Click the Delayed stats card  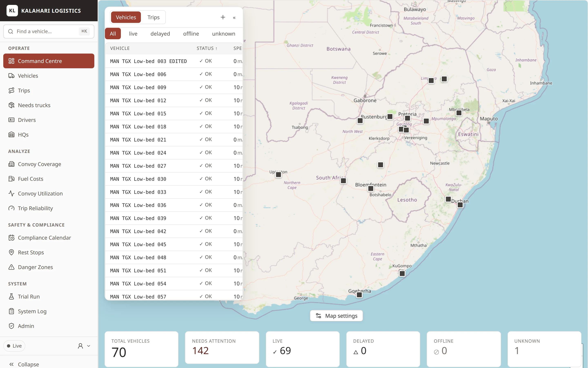(383, 349)
